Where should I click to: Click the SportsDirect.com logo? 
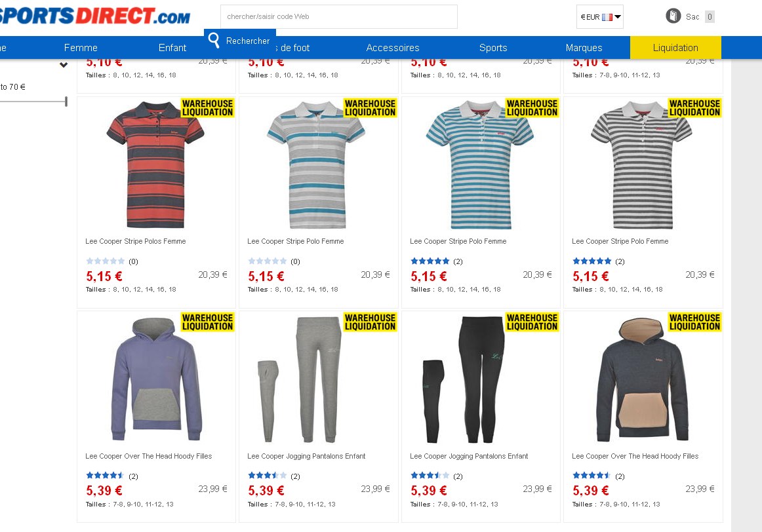[95, 16]
